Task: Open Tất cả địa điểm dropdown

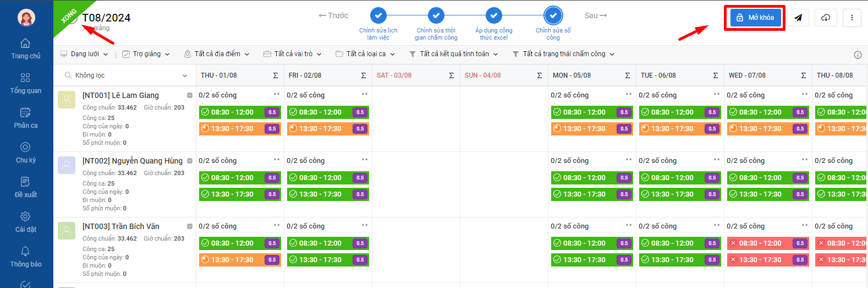Action: [217, 54]
